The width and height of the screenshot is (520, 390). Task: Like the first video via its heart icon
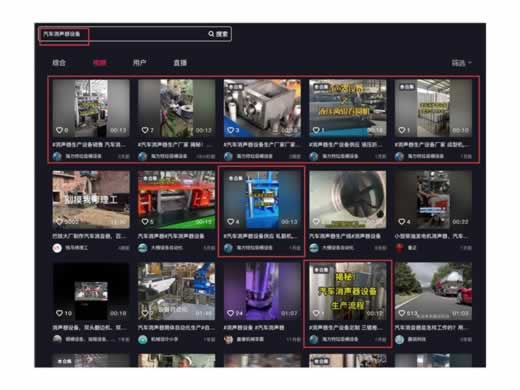click(59, 130)
